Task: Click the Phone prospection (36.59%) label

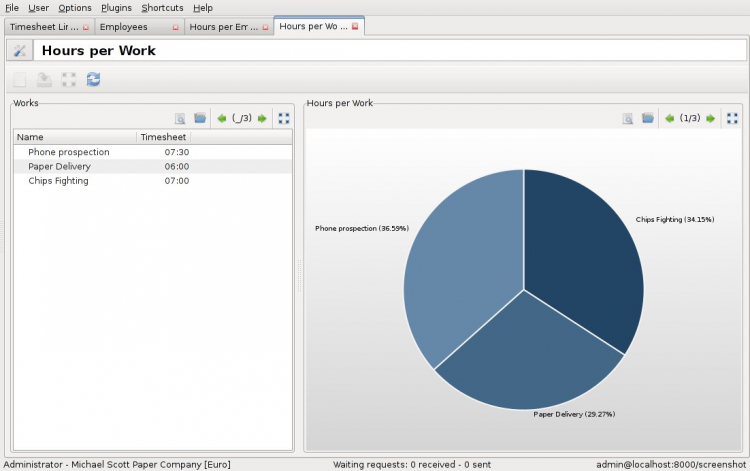Action: [x=362, y=229]
